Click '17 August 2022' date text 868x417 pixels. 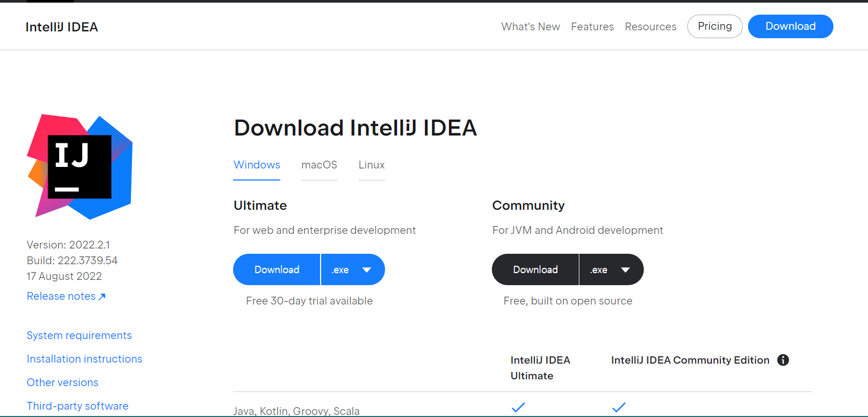point(64,276)
